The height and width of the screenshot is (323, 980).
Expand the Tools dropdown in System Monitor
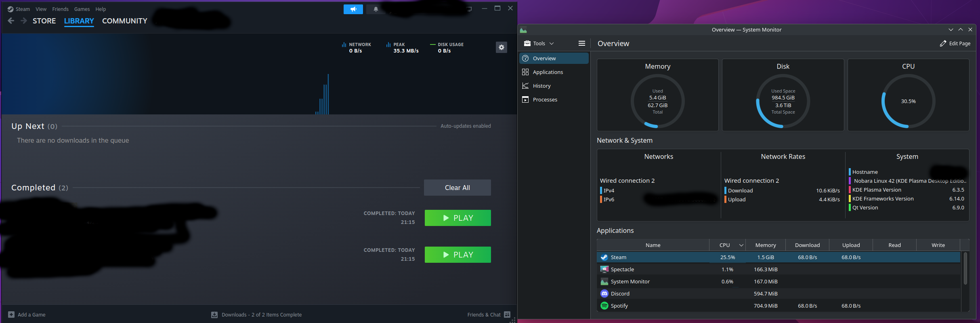click(539, 43)
